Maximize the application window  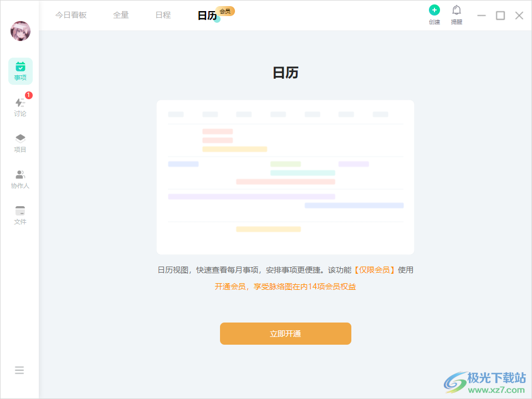pos(500,16)
